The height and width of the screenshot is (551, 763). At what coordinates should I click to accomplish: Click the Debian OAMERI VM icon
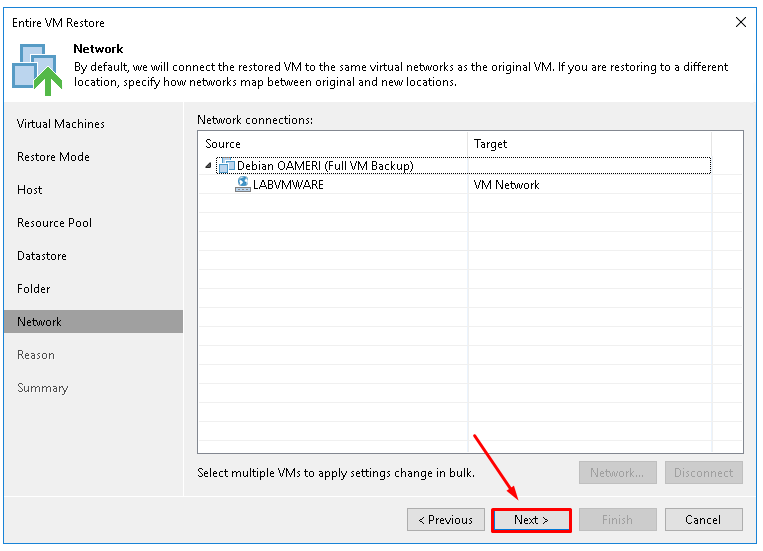pos(226,165)
